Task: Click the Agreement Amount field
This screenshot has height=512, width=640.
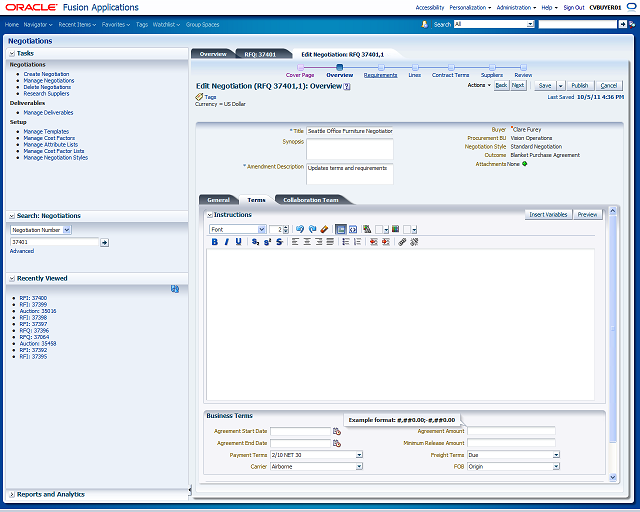Action: [x=511, y=431]
